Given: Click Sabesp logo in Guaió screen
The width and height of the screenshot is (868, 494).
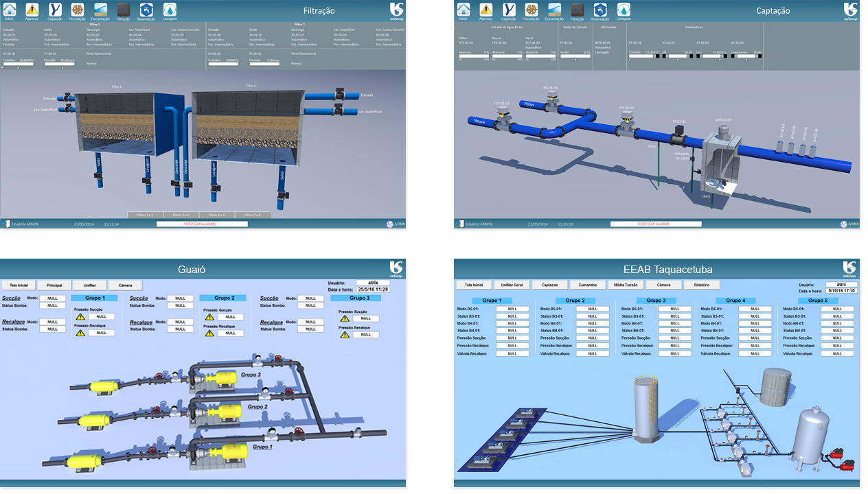Looking at the screenshot, I should point(396,269).
